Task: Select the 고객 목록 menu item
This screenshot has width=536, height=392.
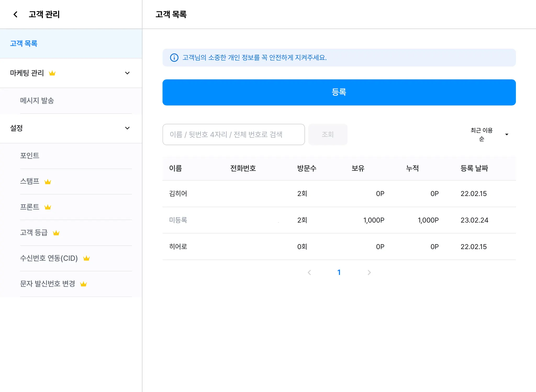Action: pos(24,43)
